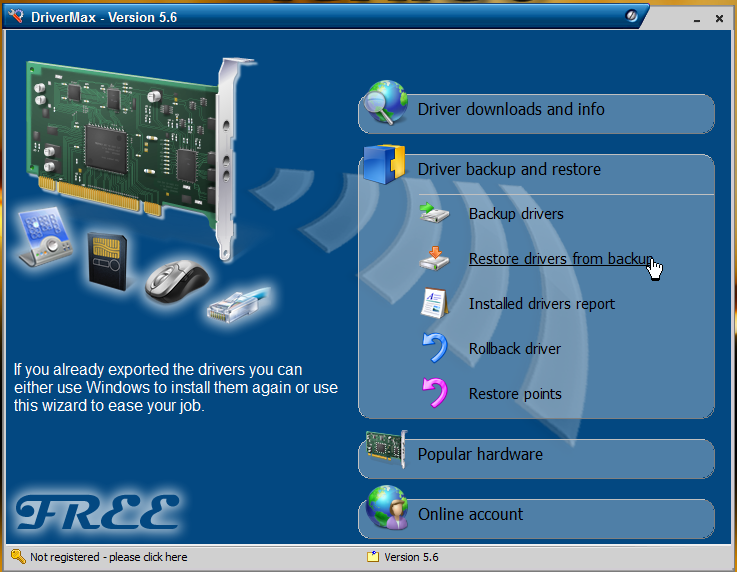Viewport: 737px width, 572px height.
Task: Collapse the Driver backup and restore section
Action: click(509, 170)
